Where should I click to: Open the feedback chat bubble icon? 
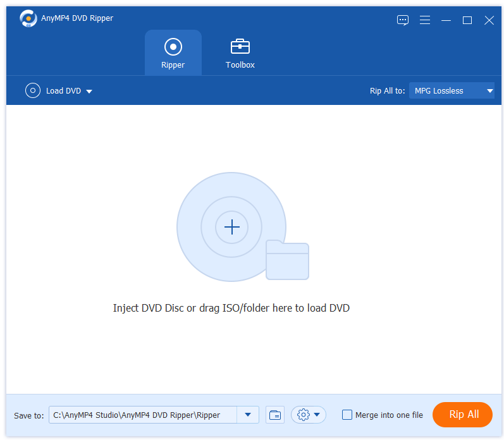pyautogui.click(x=402, y=20)
